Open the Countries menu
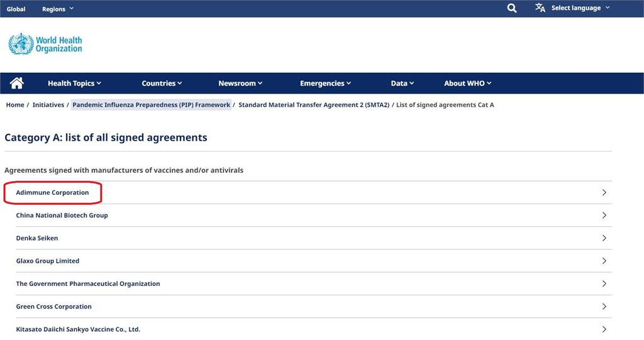This screenshot has width=644, height=340. (x=162, y=84)
